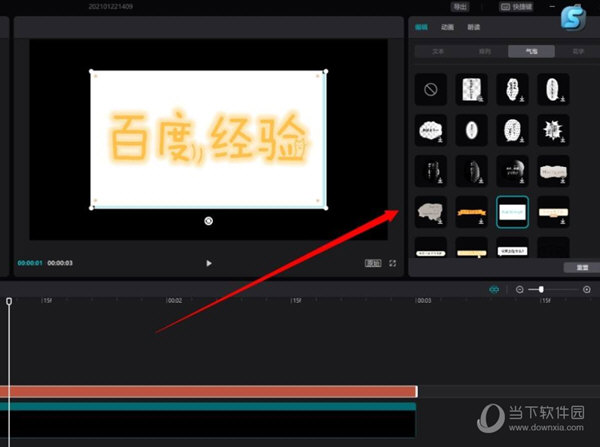Select the highlighted white rectangle bubble
Image resolution: width=600 pixels, height=447 pixels.
pos(512,212)
